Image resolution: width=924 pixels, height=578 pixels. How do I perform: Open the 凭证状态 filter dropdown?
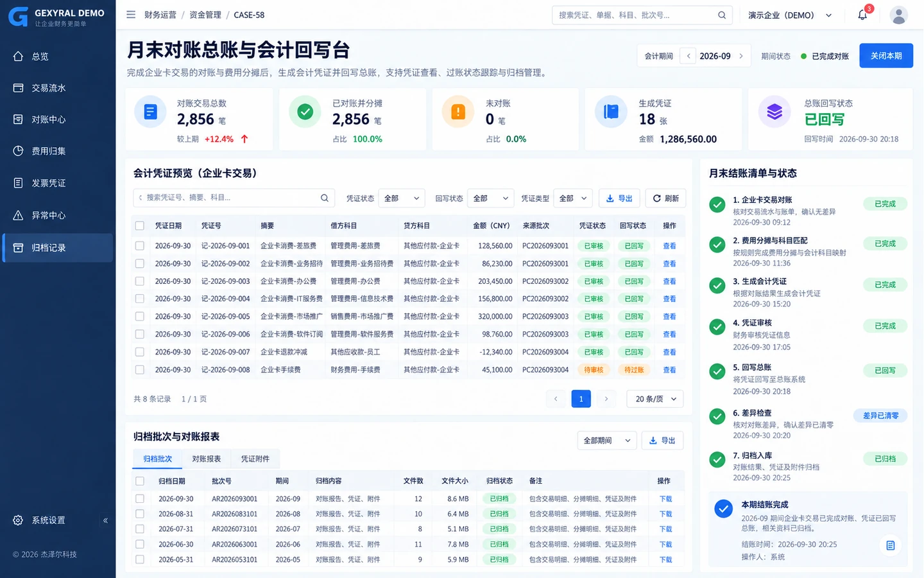pyautogui.click(x=402, y=198)
